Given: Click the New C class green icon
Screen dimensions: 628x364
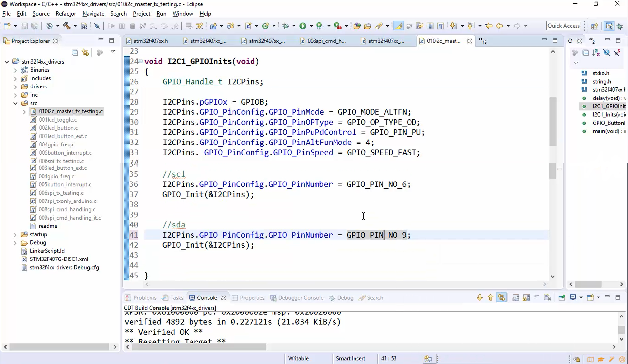Looking at the screenshot, I should coord(266,26).
